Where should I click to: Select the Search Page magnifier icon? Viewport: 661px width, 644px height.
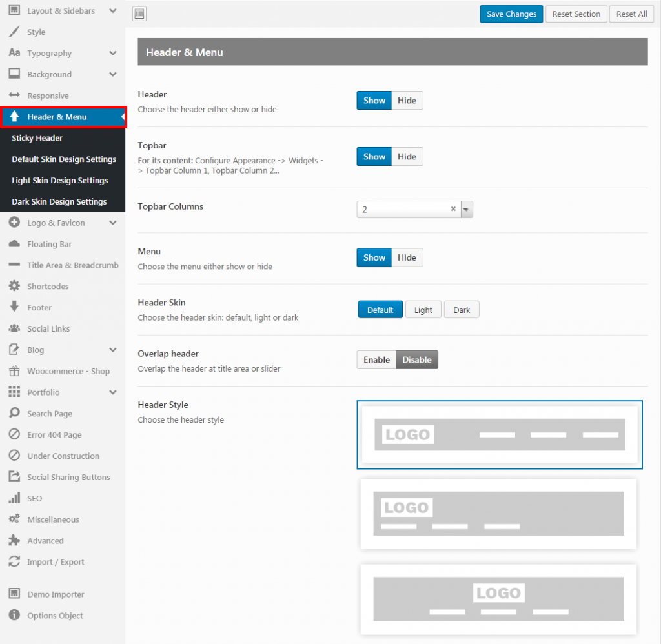[x=14, y=413]
